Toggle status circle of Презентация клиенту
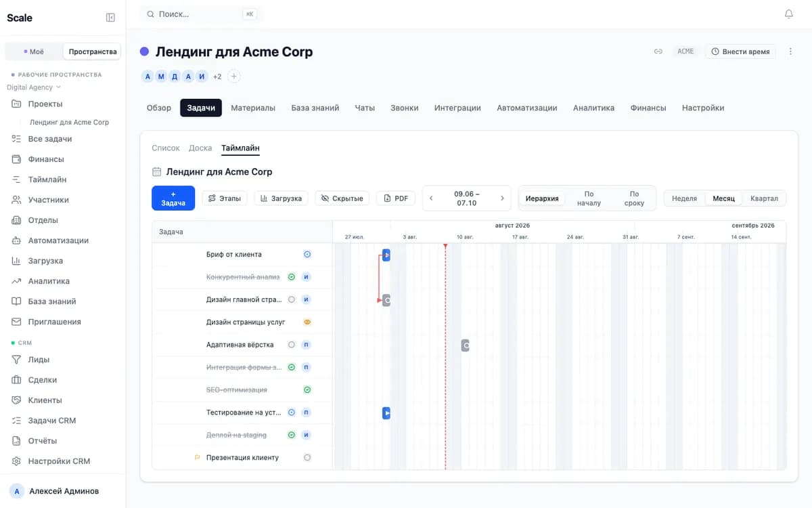812x508 pixels. click(307, 458)
